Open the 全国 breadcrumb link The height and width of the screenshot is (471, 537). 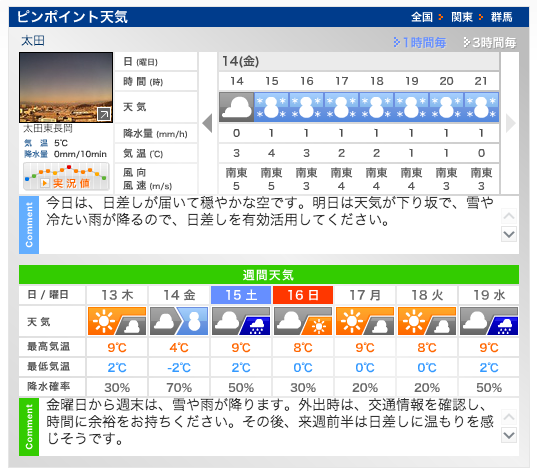pos(422,17)
